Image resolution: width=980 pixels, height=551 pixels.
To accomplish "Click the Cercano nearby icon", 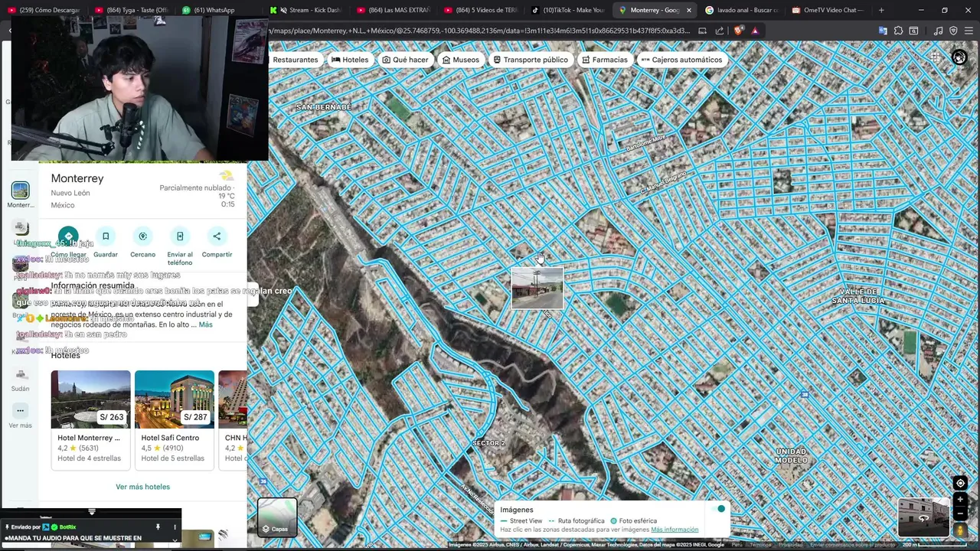I will pos(142,236).
